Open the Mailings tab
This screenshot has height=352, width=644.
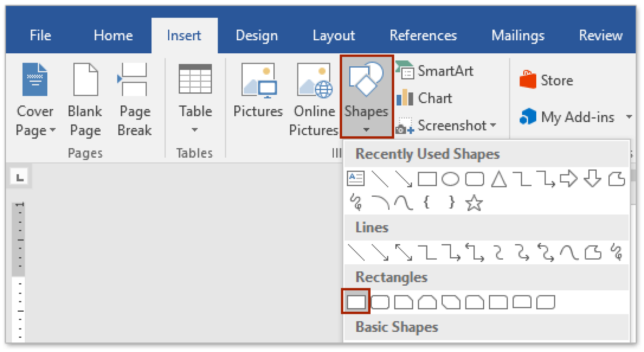[x=518, y=36]
